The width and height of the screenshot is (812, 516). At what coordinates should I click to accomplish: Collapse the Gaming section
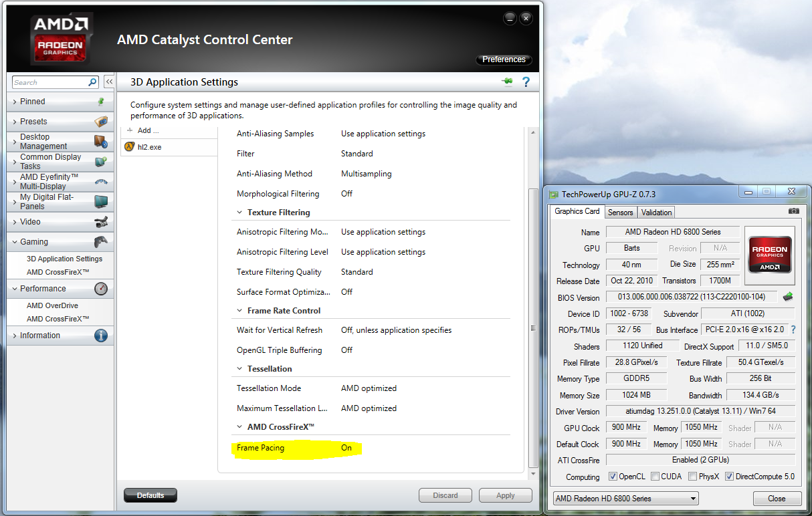[15, 242]
